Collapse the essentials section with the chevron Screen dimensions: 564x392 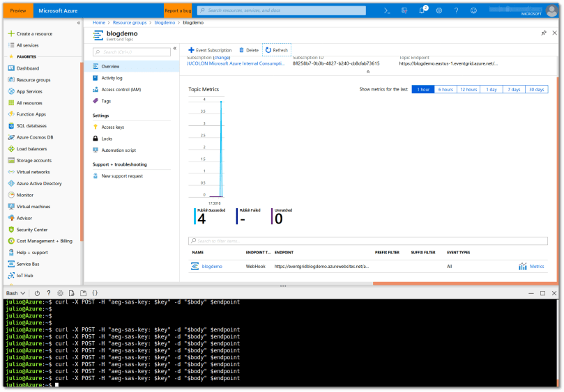(x=368, y=71)
